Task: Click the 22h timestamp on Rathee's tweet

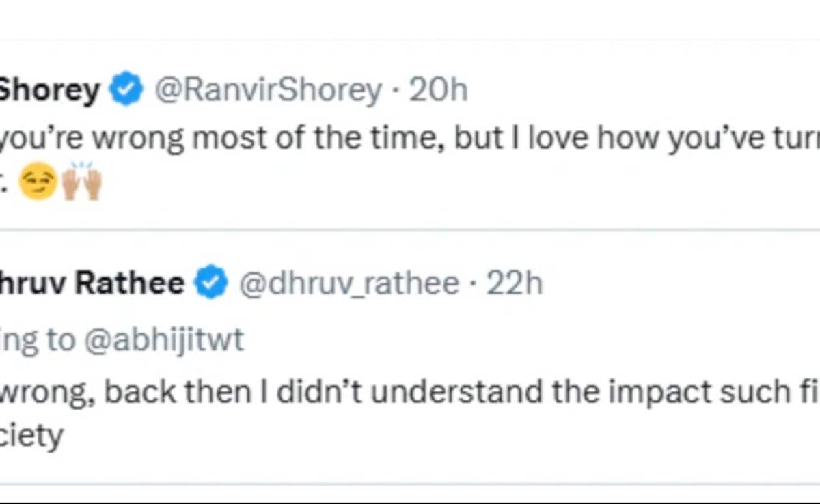Action: (x=514, y=283)
